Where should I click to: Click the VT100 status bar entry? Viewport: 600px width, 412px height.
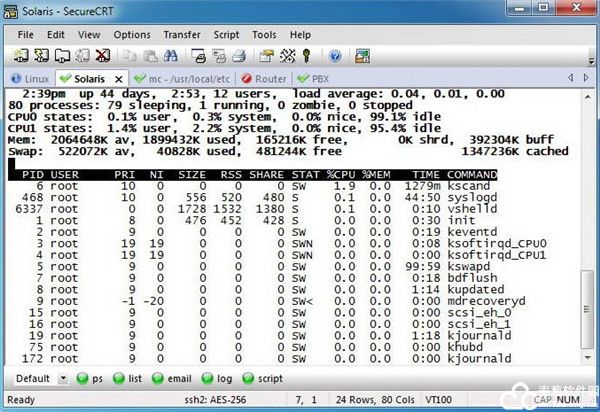click(438, 400)
